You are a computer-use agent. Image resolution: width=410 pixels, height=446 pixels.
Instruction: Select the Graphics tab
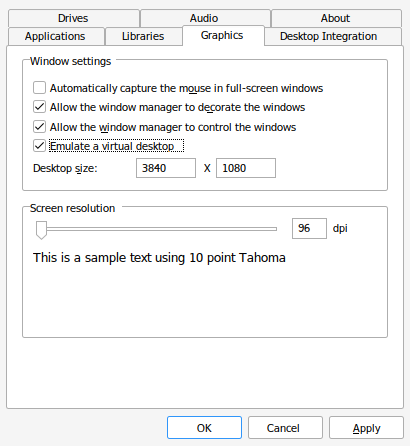pos(223,35)
